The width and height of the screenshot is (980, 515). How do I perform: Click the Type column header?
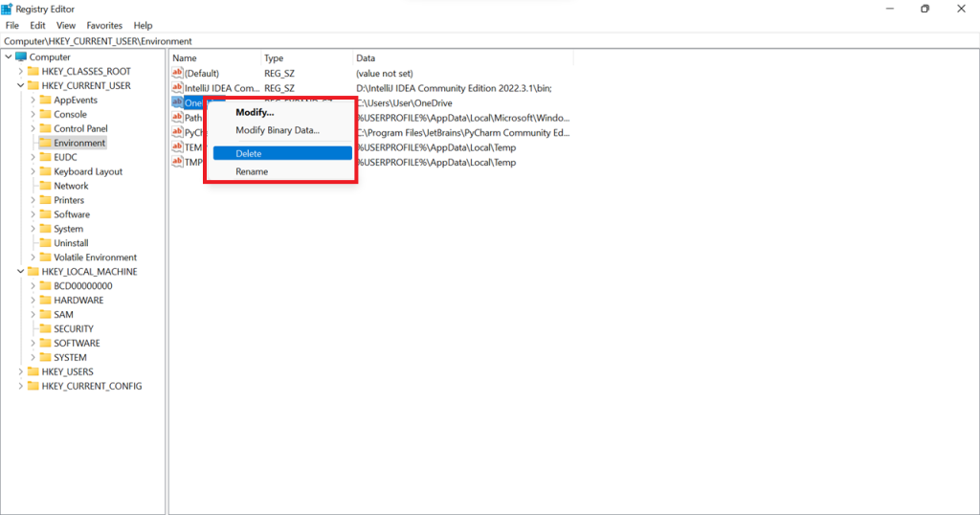(x=307, y=58)
